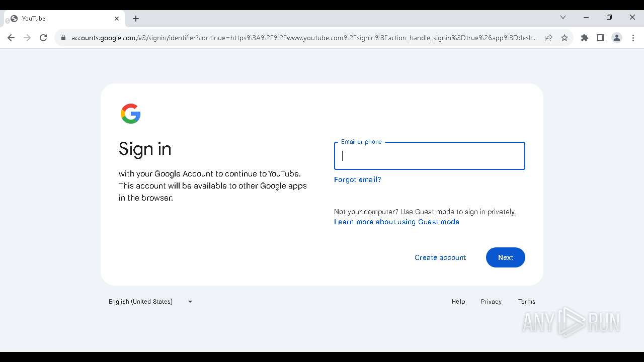Open the Terms link
The height and width of the screenshot is (362, 644).
click(x=527, y=302)
